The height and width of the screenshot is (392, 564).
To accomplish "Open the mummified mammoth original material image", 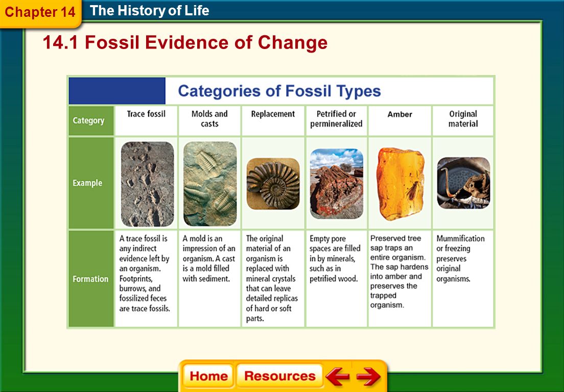I will pyautogui.click(x=463, y=183).
